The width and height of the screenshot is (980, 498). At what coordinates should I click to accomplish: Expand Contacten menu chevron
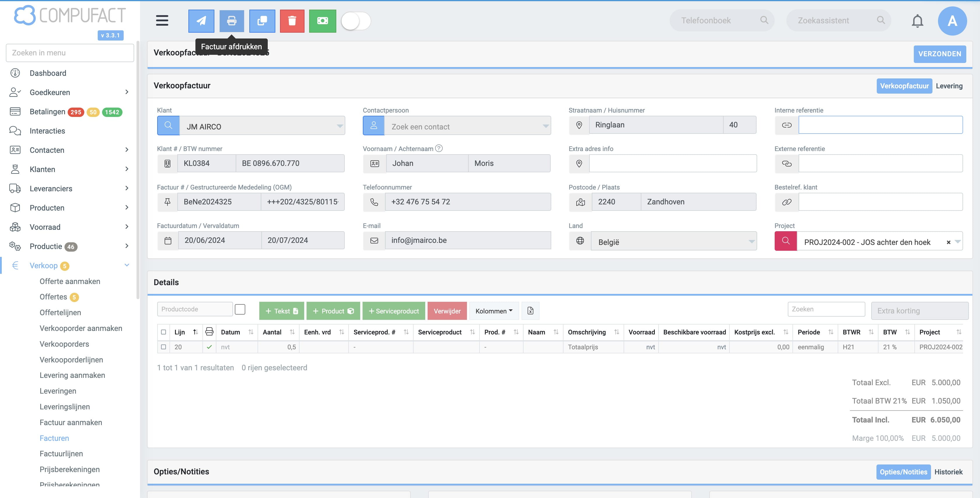pyautogui.click(x=127, y=150)
